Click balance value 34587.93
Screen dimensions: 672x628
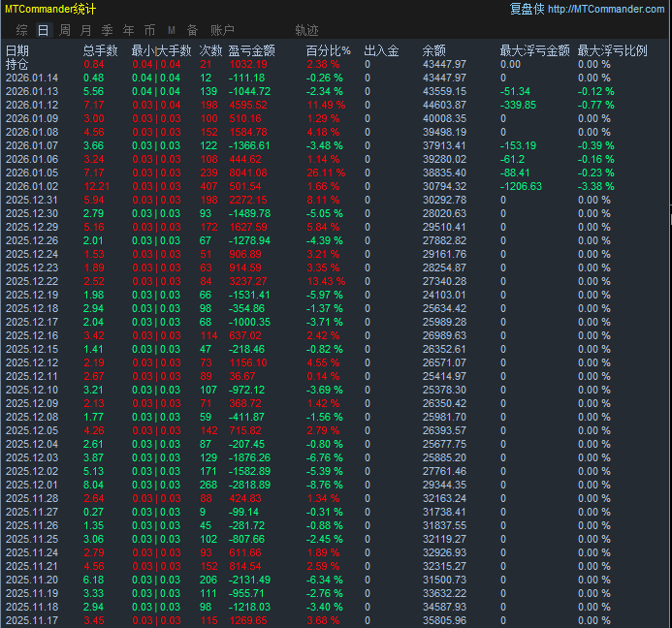(x=444, y=607)
